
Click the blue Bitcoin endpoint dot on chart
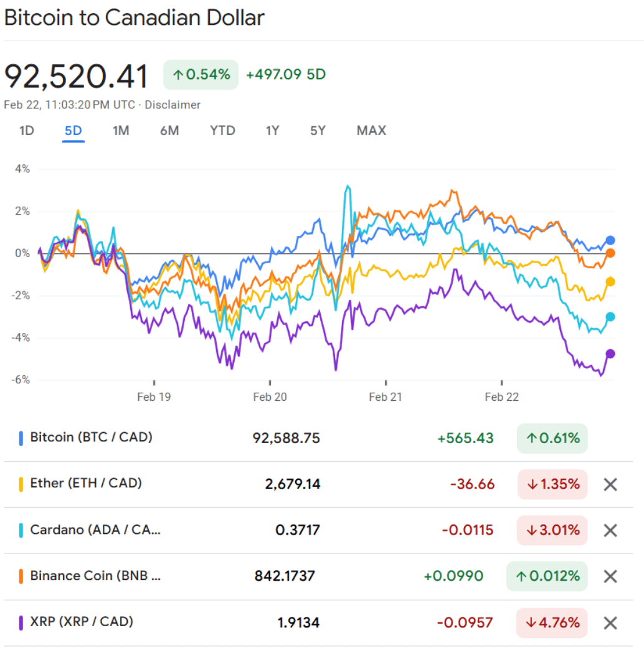coord(610,240)
